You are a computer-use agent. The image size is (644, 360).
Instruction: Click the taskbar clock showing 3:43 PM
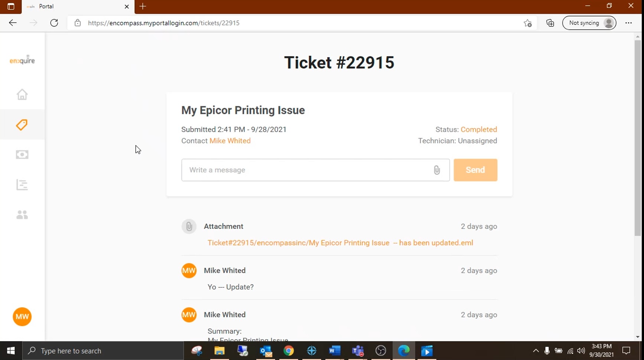(601, 351)
